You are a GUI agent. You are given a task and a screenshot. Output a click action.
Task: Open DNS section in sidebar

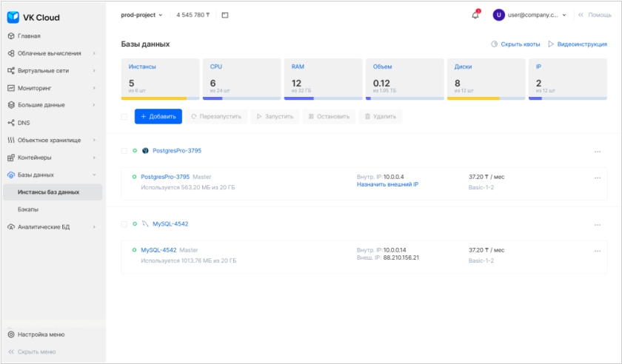pos(24,122)
